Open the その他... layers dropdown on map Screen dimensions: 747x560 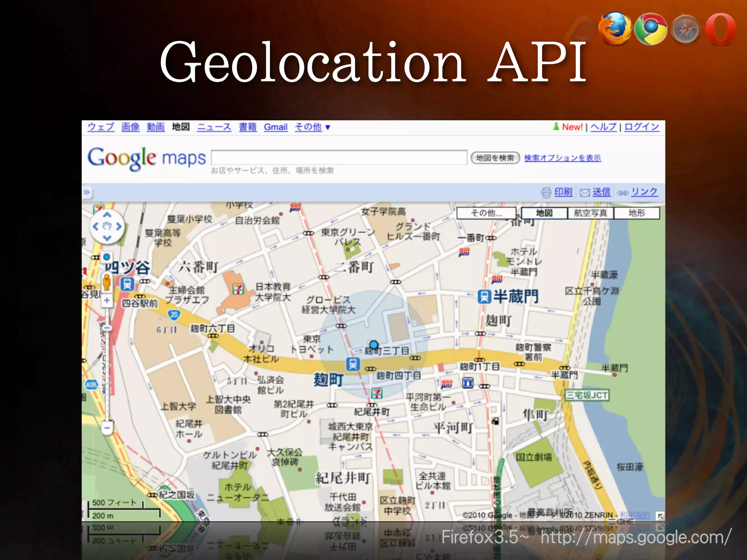[486, 213]
